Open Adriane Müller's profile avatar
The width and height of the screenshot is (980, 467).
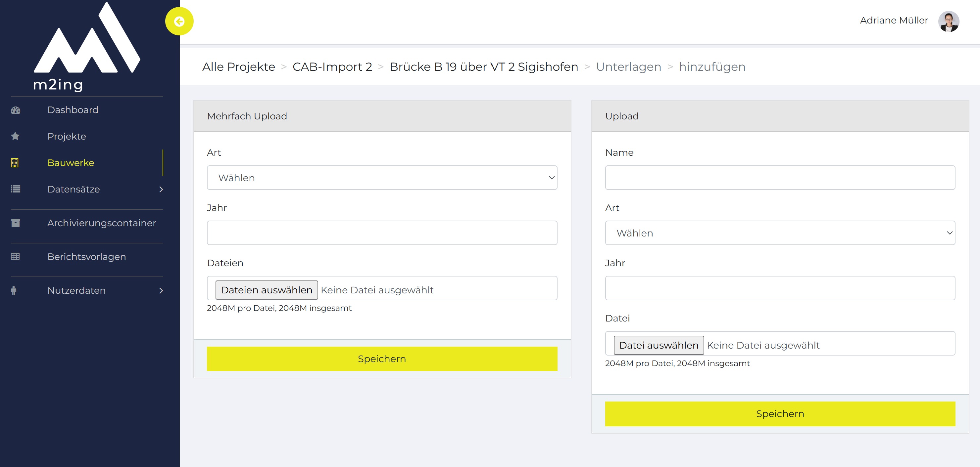point(949,21)
